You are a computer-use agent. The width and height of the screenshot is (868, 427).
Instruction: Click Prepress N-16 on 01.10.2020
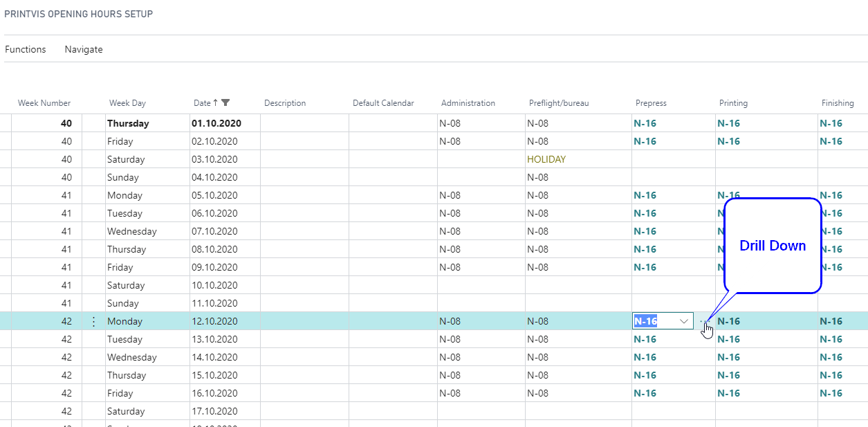pyautogui.click(x=645, y=123)
